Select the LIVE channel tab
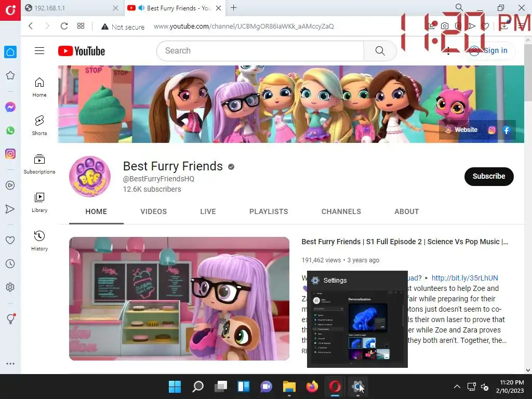The image size is (532, 399). (x=208, y=211)
